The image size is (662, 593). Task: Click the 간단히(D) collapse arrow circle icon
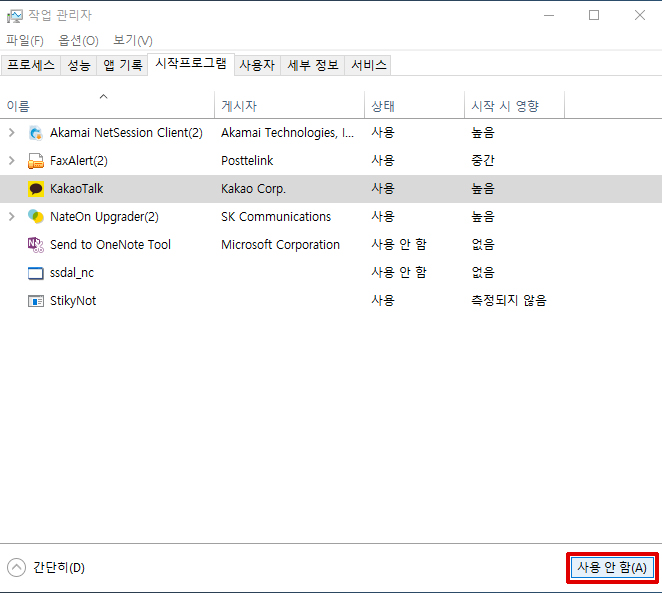point(16,568)
